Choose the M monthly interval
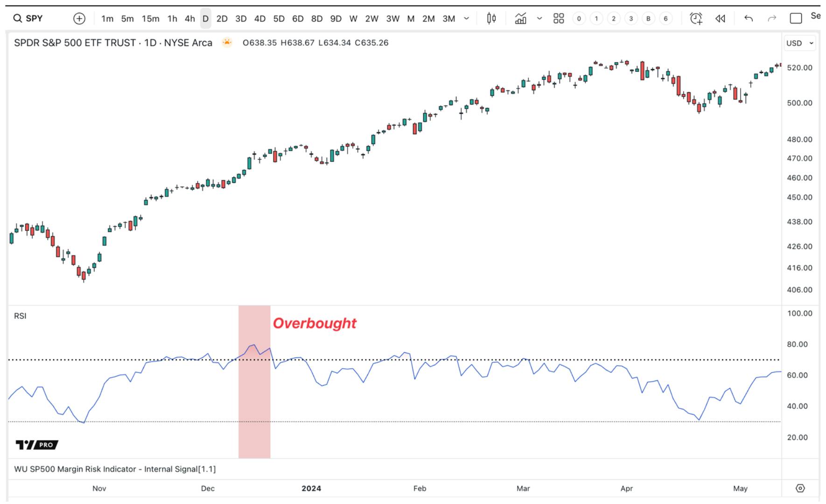This screenshot has height=504, width=826. click(x=411, y=19)
